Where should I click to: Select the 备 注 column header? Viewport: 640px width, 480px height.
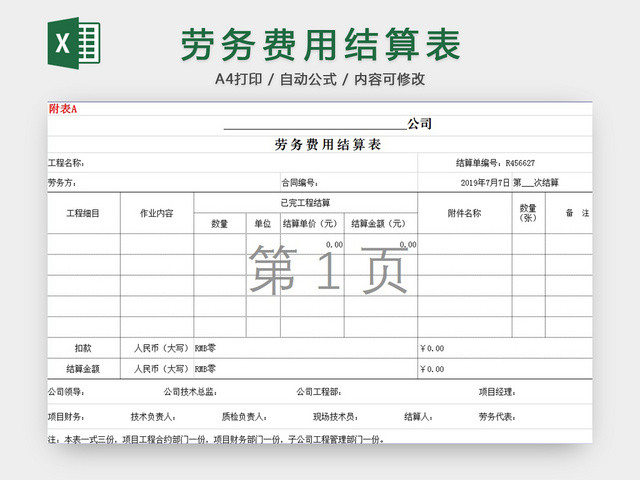coord(569,213)
